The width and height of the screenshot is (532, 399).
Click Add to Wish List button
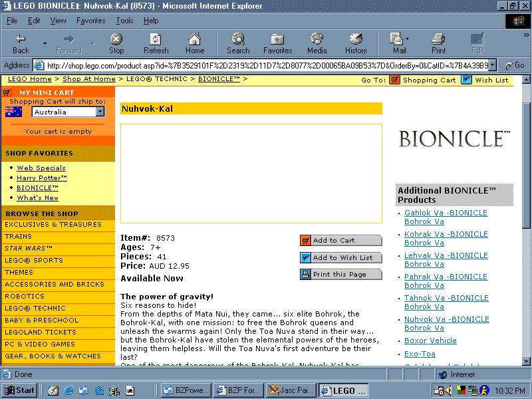pyautogui.click(x=341, y=257)
